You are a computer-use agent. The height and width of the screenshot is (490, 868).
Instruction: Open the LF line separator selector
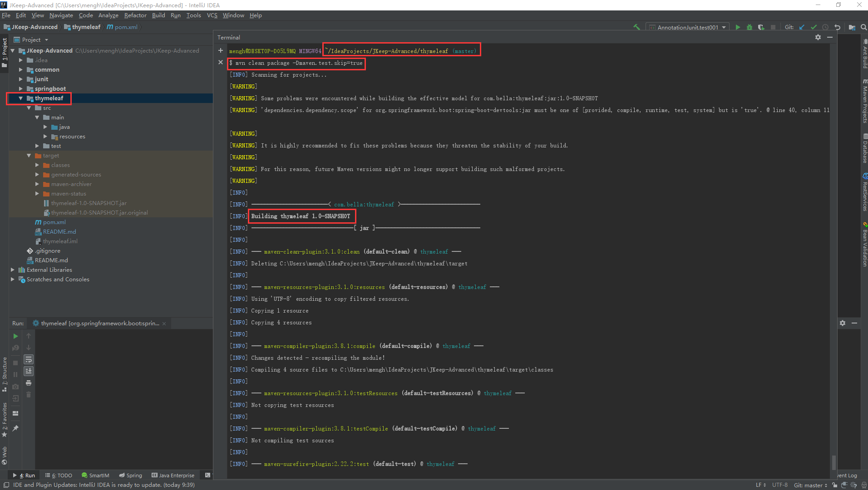click(x=760, y=485)
